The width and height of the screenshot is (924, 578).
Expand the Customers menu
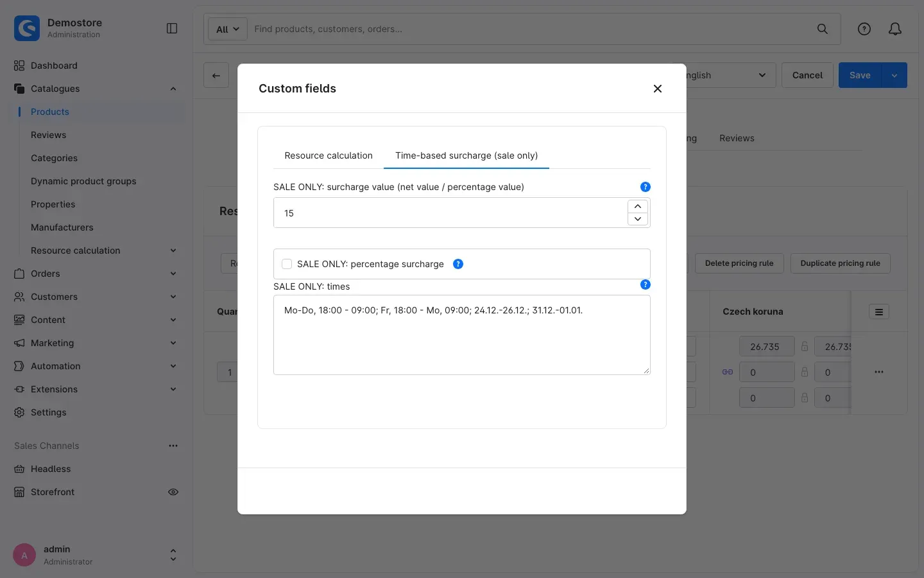click(173, 297)
